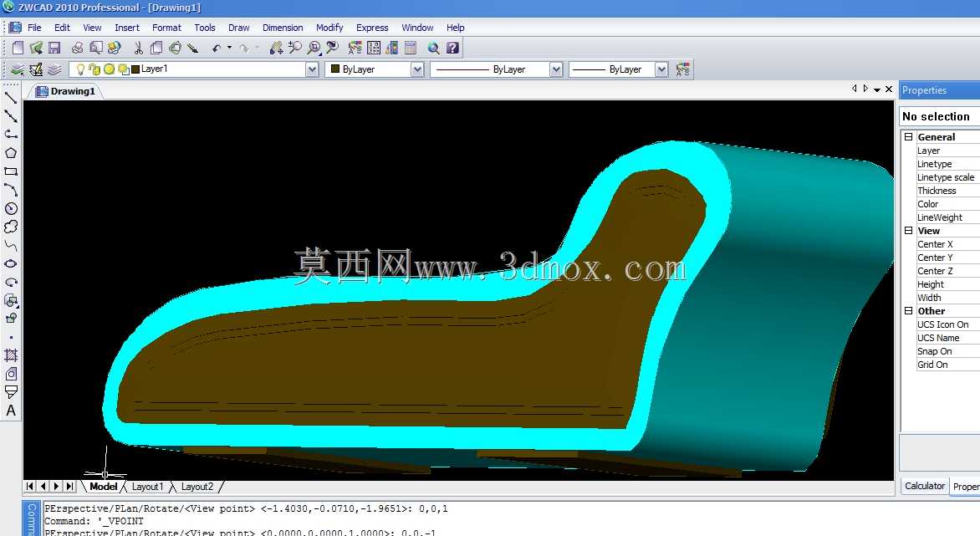Select the Hatch tool
This screenshot has width=980, height=536.
click(x=11, y=355)
